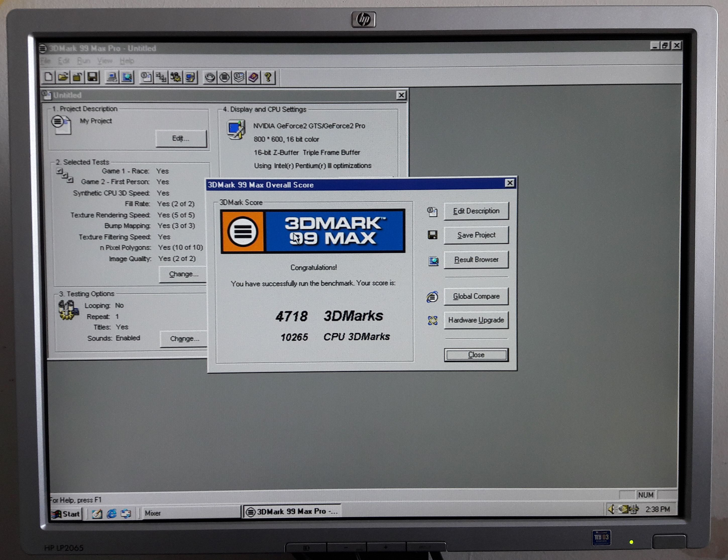Click the Open project folder icon
Screen dimensions: 728x560
click(x=63, y=77)
